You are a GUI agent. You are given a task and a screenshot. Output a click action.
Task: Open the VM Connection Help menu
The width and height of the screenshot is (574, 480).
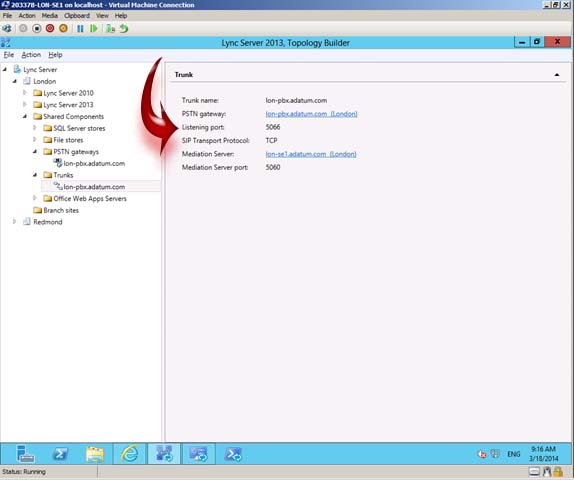click(x=121, y=16)
